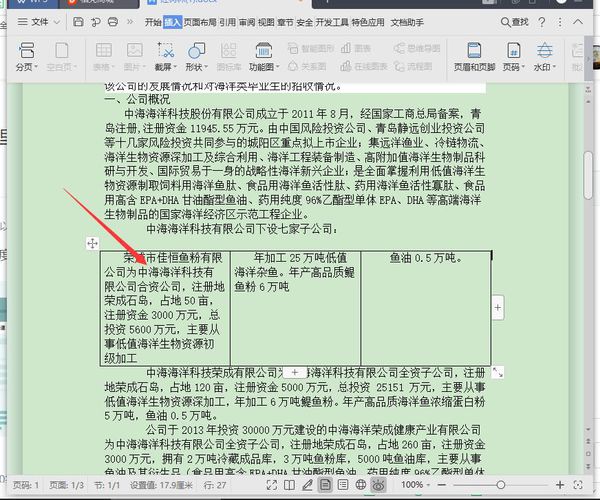Click the 形状 shapes icon
The width and height of the screenshot is (600, 500).
pyautogui.click(x=197, y=50)
